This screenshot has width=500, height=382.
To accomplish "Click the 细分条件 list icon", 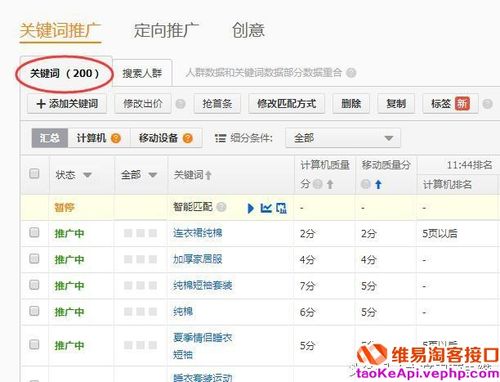I will click(x=220, y=138).
